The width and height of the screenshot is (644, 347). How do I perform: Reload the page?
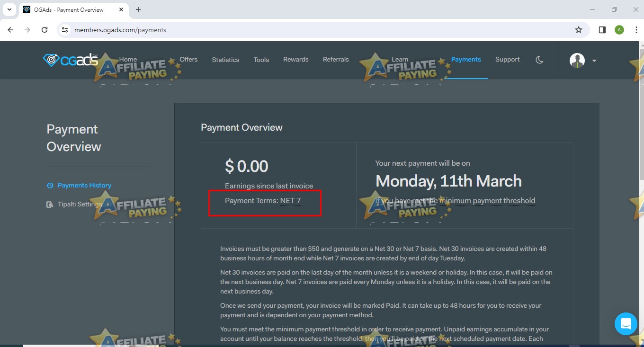click(45, 29)
